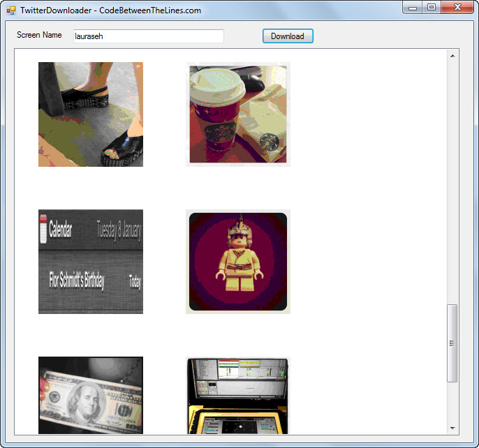Click the scrollbar down arrow
Screen dimensions: 479x448
452,428
